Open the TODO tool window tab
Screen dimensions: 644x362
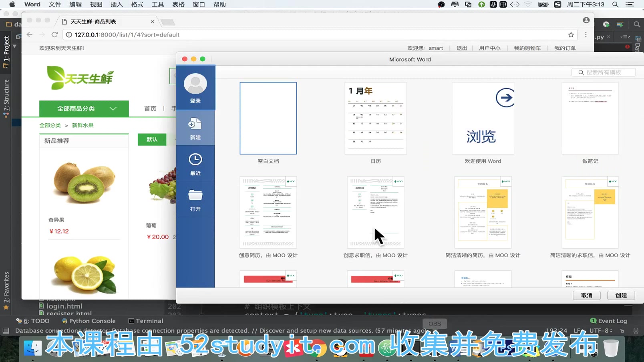(33, 321)
